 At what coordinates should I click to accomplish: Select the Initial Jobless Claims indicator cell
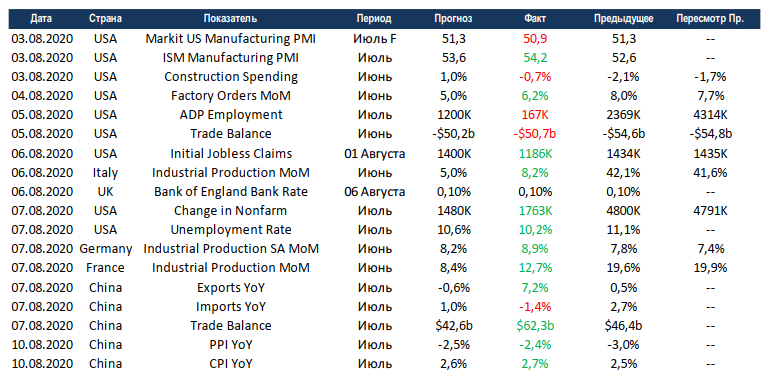[230, 154]
